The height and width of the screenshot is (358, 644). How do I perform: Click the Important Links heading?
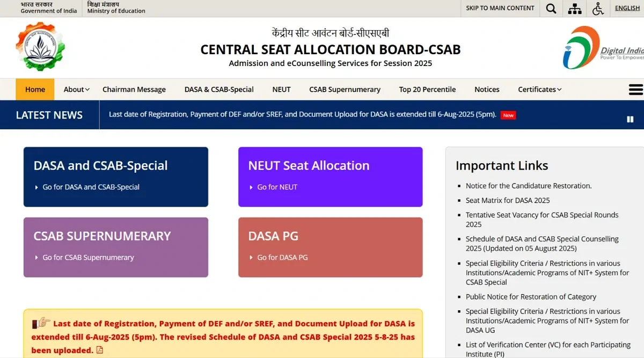(502, 165)
